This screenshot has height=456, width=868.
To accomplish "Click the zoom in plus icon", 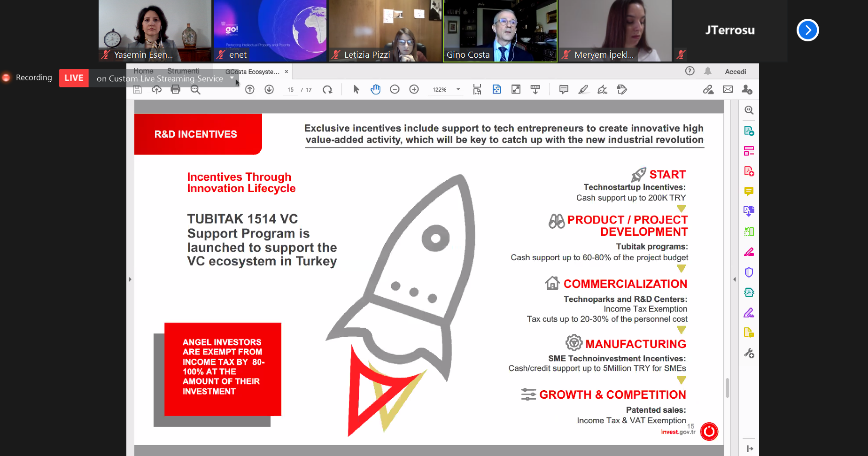I will pos(414,90).
